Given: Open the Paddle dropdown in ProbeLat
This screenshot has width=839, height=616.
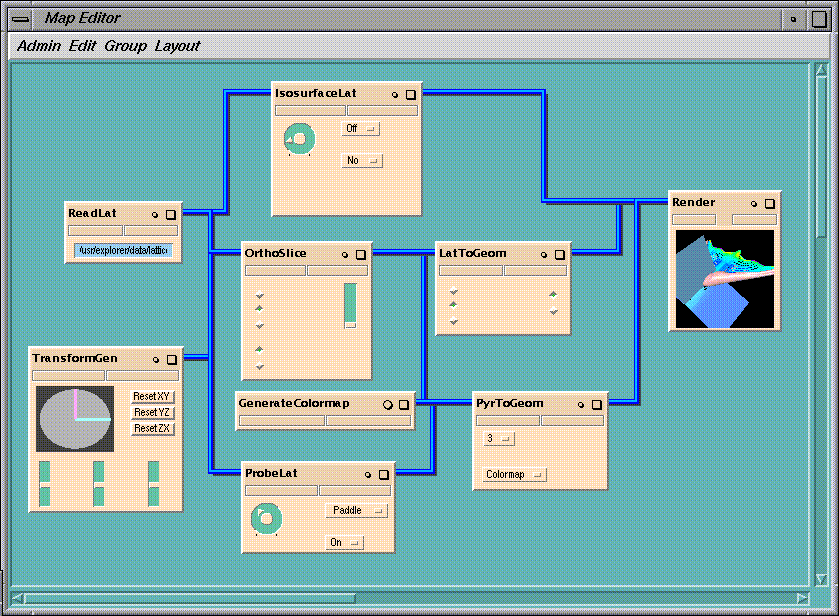Looking at the screenshot, I should [355, 510].
